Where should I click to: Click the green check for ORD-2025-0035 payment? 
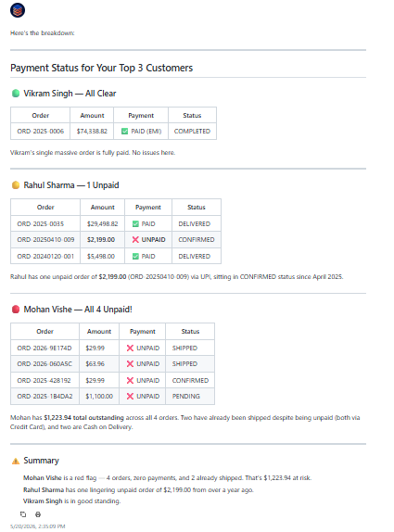click(135, 224)
